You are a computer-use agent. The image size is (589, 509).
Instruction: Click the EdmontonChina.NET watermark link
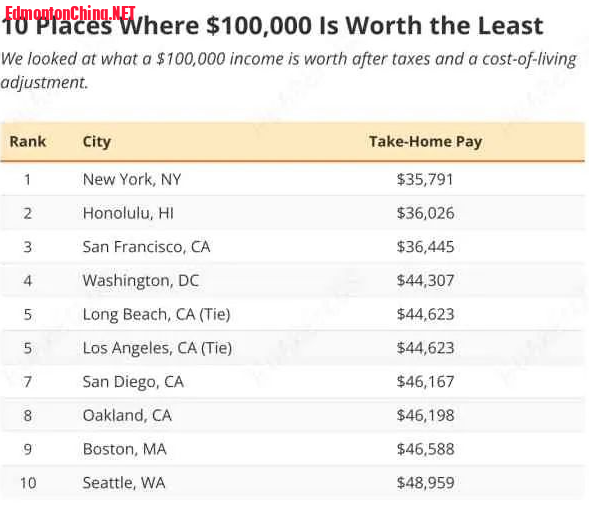[x=70, y=13]
